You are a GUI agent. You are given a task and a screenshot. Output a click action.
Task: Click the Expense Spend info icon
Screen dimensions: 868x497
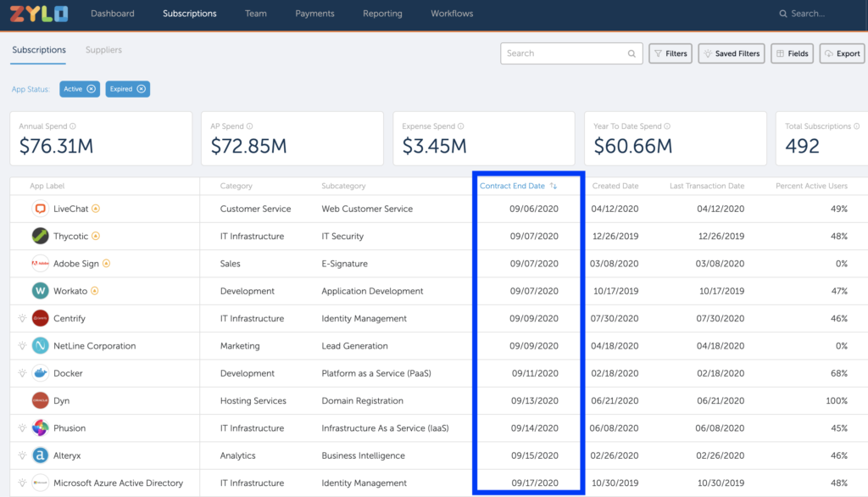460,126
